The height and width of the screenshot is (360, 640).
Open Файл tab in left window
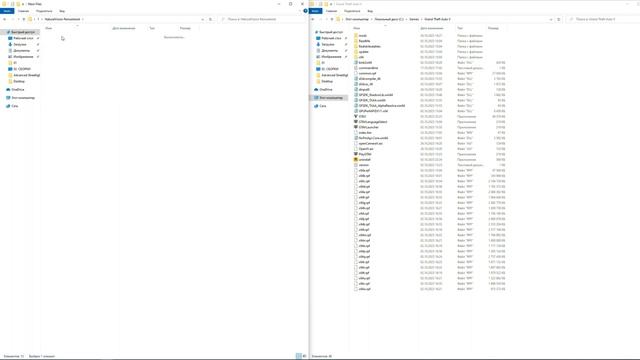coord(7,11)
